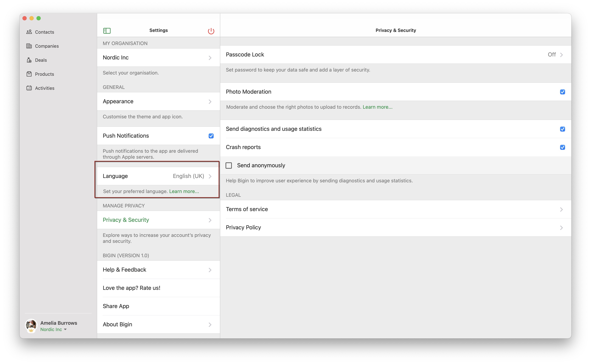
Task: Select the Products icon in sidebar
Action: [x=29, y=74]
